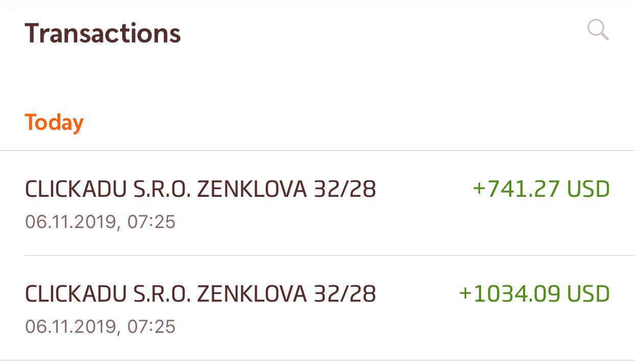Click the USD label beside 741.27
The height and width of the screenshot is (364, 635).
(588, 189)
